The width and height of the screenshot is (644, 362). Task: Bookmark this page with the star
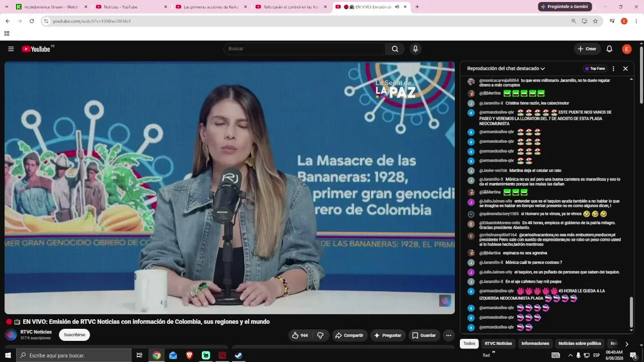pos(595,21)
